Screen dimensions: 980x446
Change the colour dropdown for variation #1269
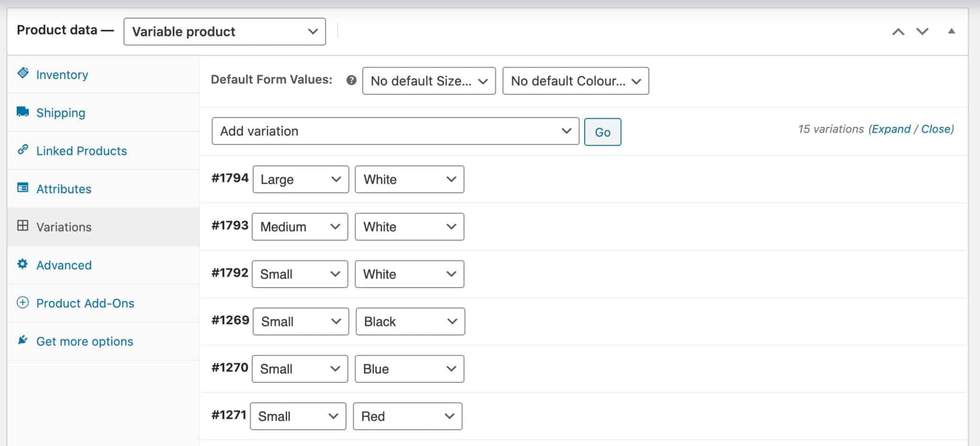pyautogui.click(x=410, y=322)
